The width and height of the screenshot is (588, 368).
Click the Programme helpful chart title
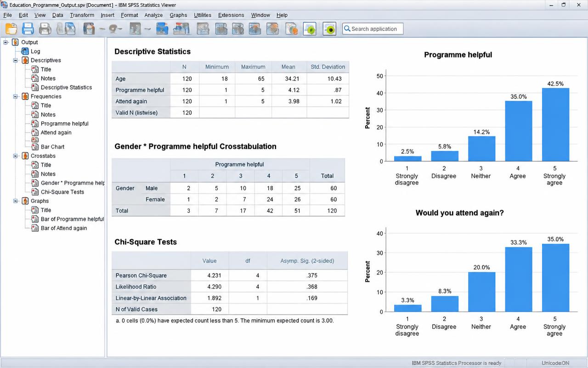coord(458,55)
